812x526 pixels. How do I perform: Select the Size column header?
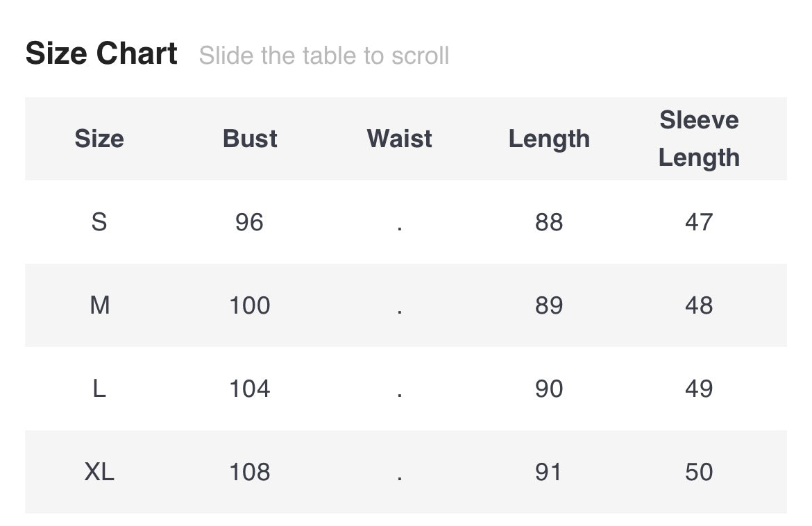tap(99, 139)
